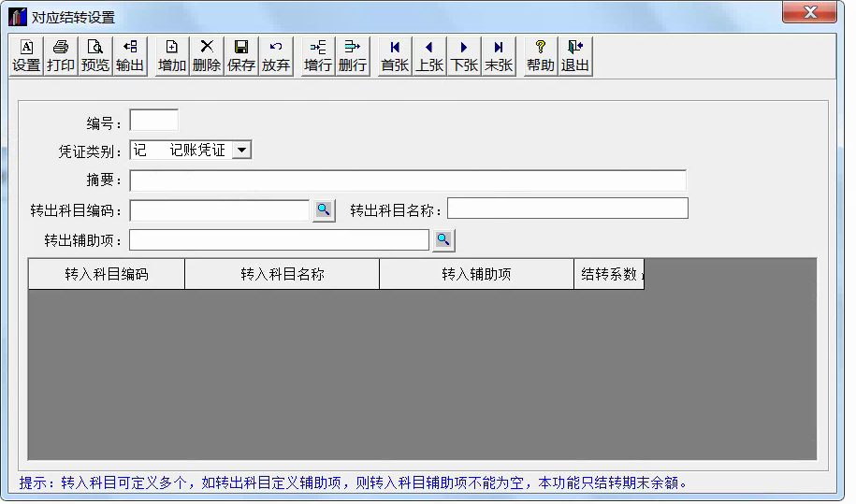Open 帮助 (Help) from toolbar
The width and height of the screenshot is (856, 504).
click(x=541, y=56)
